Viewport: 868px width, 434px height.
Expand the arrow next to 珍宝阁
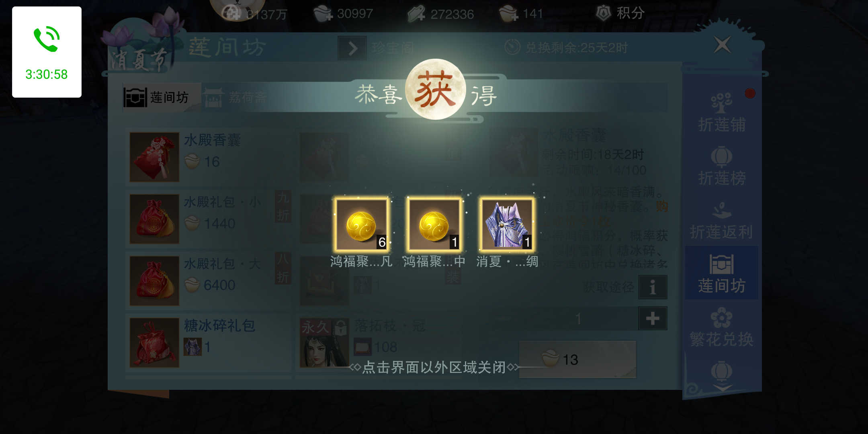click(x=352, y=48)
